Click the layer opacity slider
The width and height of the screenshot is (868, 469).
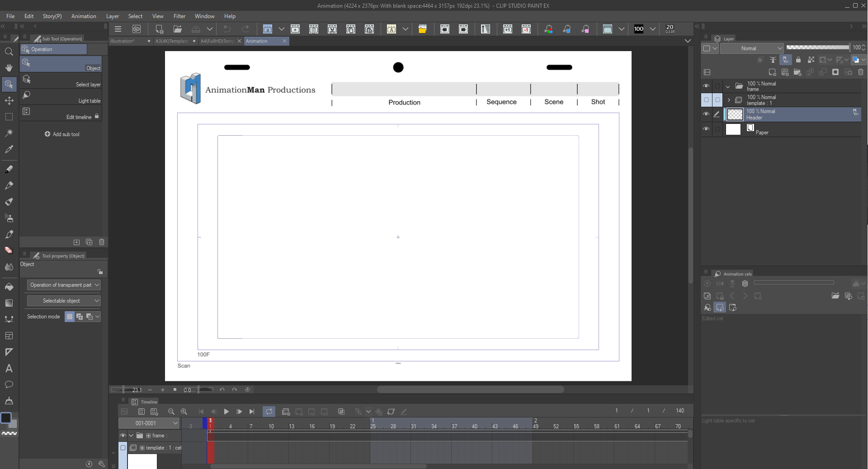coord(817,47)
